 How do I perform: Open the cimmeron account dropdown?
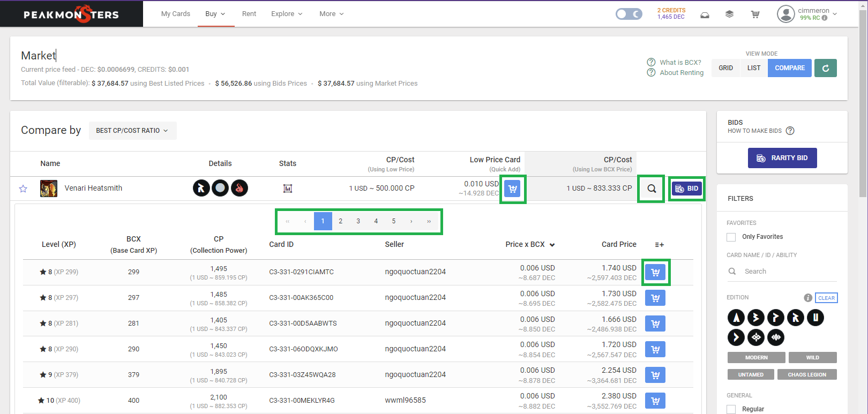(818, 14)
